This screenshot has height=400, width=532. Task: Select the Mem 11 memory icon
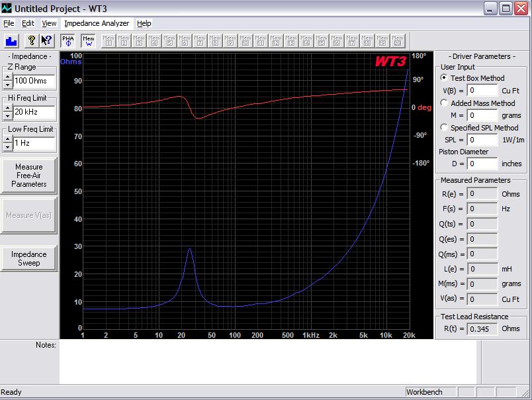pyautogui.click(x=261, y=41)
